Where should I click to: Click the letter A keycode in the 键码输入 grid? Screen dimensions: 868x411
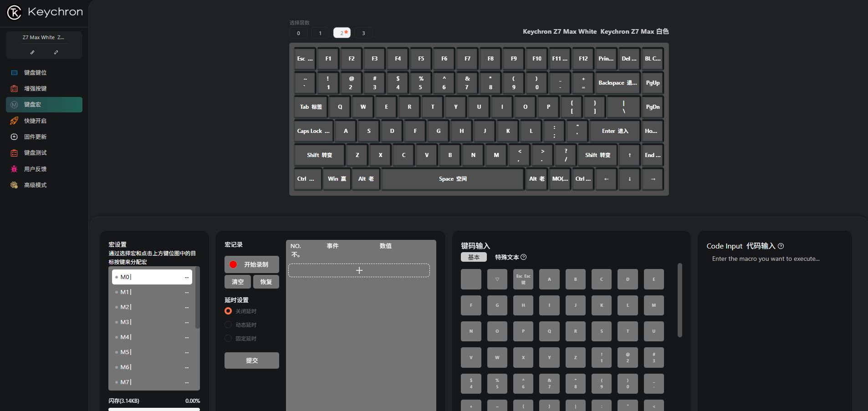coord(549,279)
